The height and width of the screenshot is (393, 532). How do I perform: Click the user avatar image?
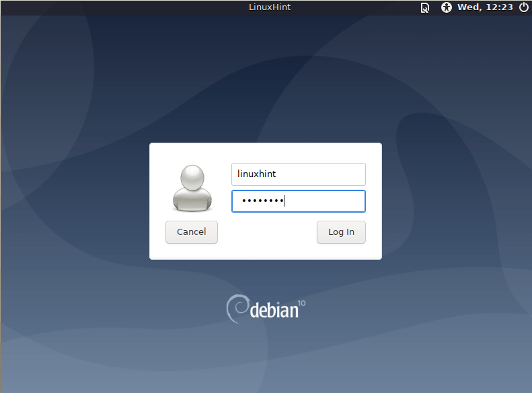(192, 188)
